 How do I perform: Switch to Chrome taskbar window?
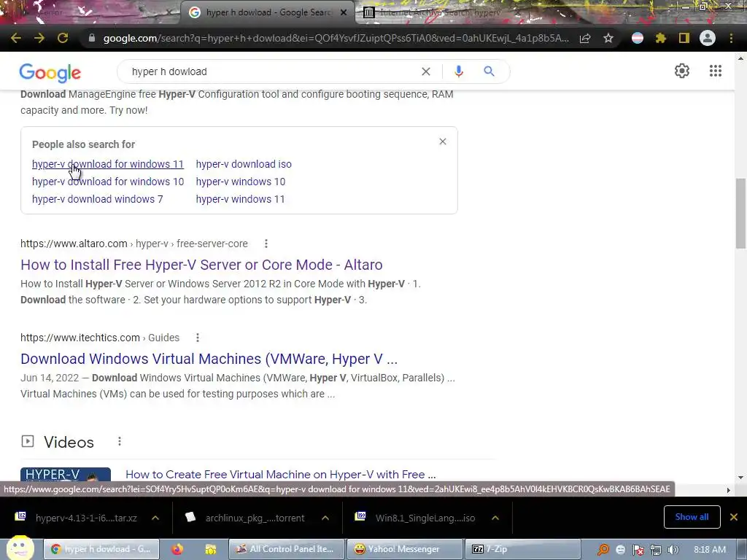click(x=101, y=549)
